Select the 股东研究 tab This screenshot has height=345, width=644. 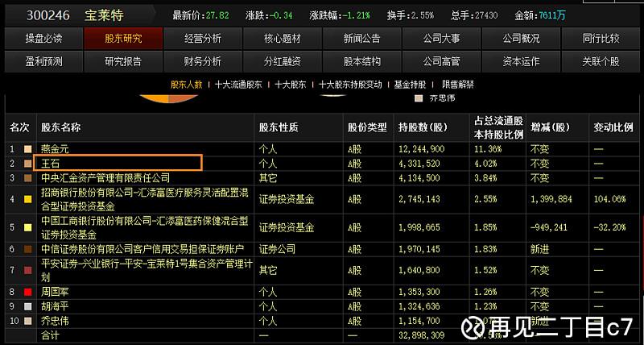(x=123, y=39)
